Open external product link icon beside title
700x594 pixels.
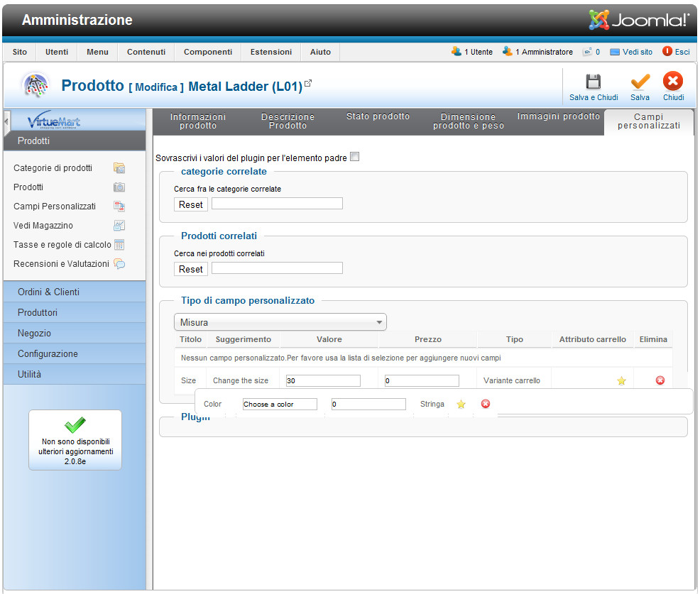coord(308,84)
